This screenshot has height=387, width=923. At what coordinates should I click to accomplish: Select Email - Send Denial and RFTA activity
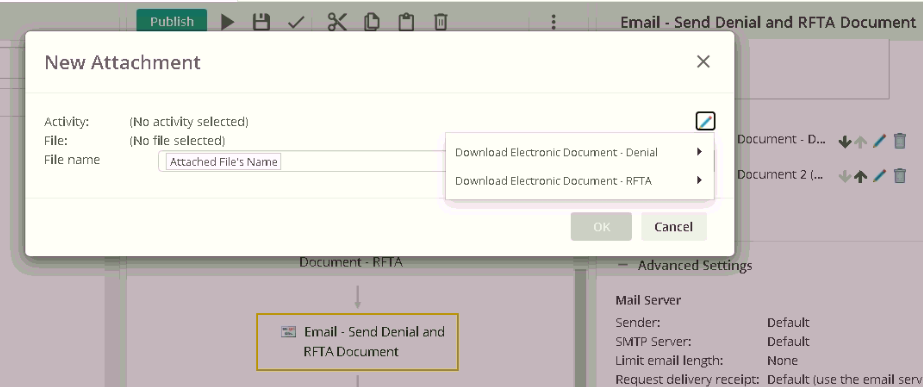(357, 342)
